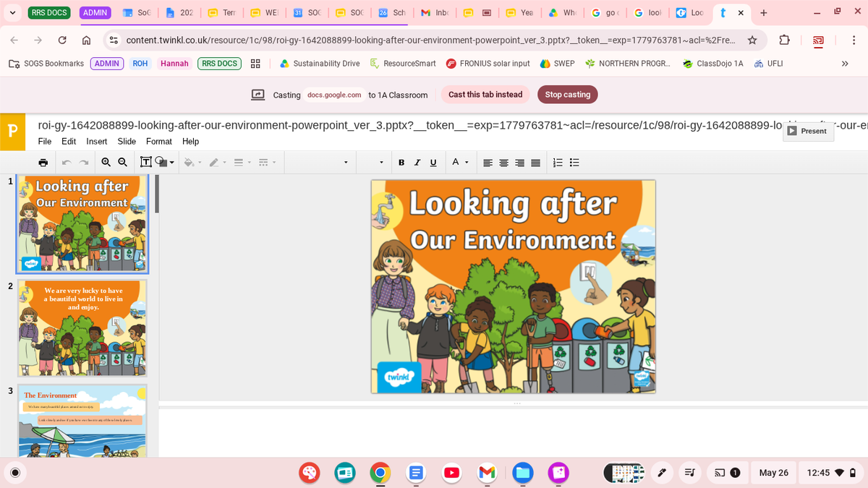This screenshot has width=868, height=488.
Task: Open the UFLI bookmark
Action: click(768, 64)
